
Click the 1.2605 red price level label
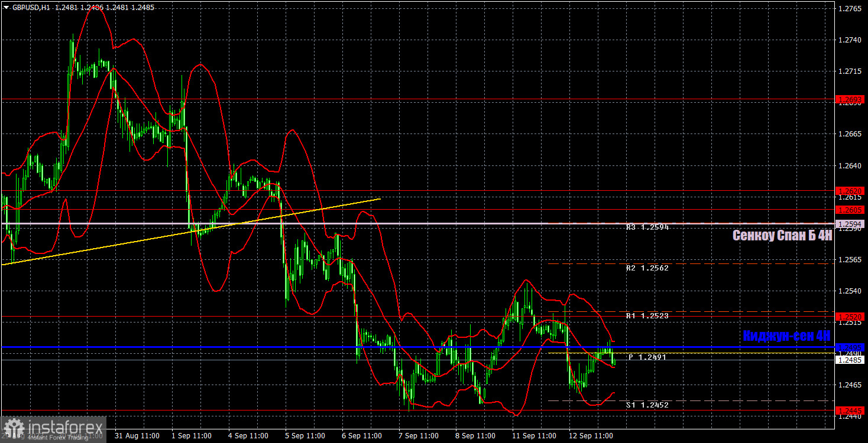851,210
